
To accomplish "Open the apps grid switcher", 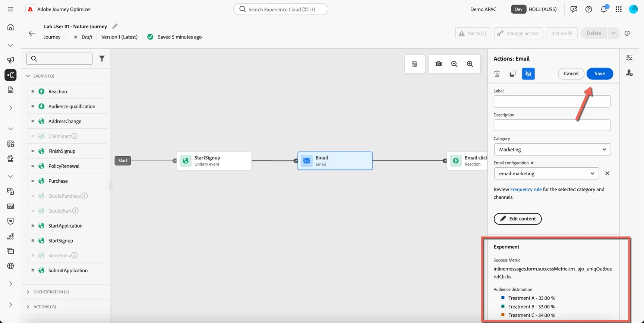I will (618, 9).
